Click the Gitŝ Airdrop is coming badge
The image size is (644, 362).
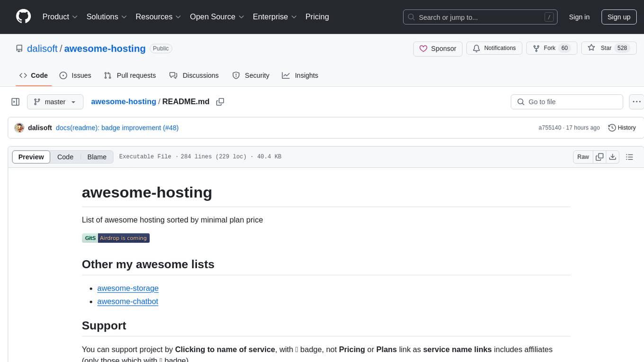click(x=116, y=238)
